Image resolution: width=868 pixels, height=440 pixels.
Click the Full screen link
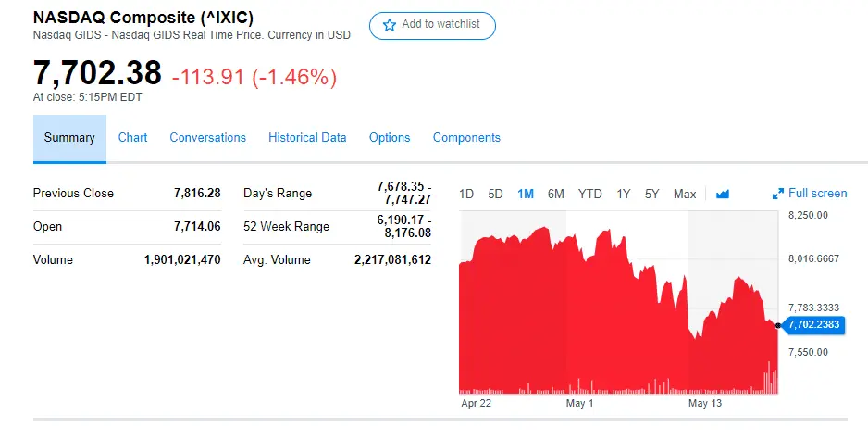[x=817, y=194]
